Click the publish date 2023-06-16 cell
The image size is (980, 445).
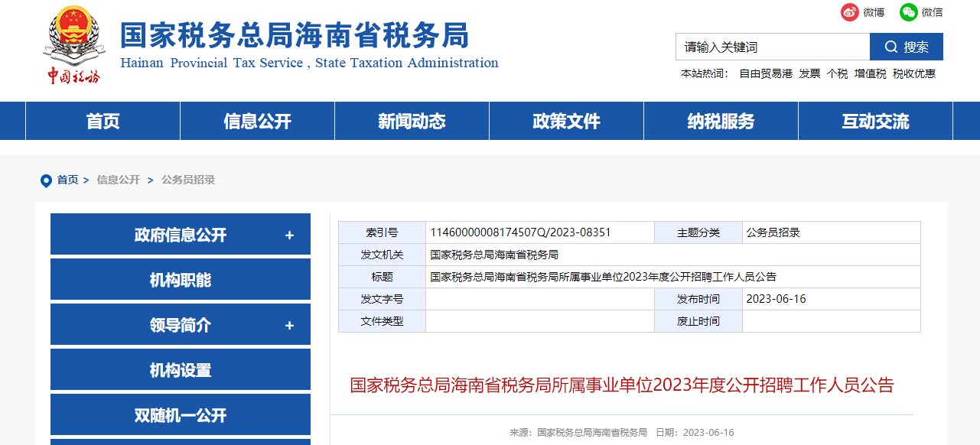[832, 299]
